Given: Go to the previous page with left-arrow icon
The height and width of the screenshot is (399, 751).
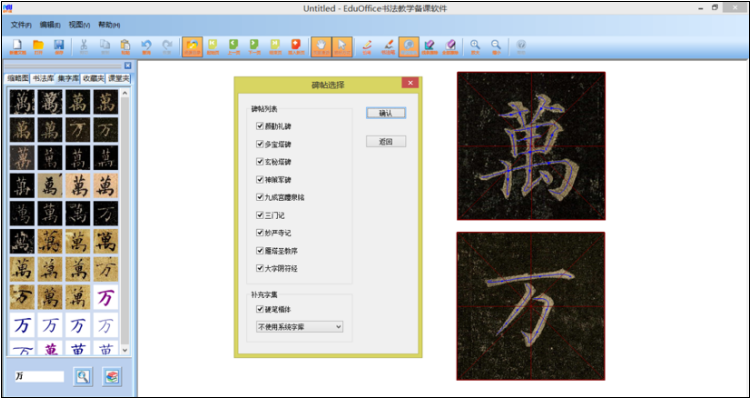Looking at the screenshot, I should tap(233, 47).
